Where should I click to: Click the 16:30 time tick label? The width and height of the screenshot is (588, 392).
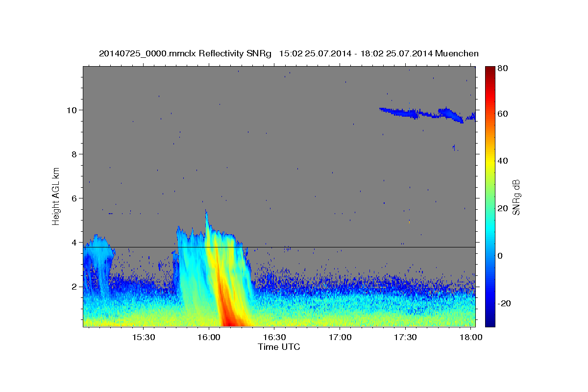[274, 338]
